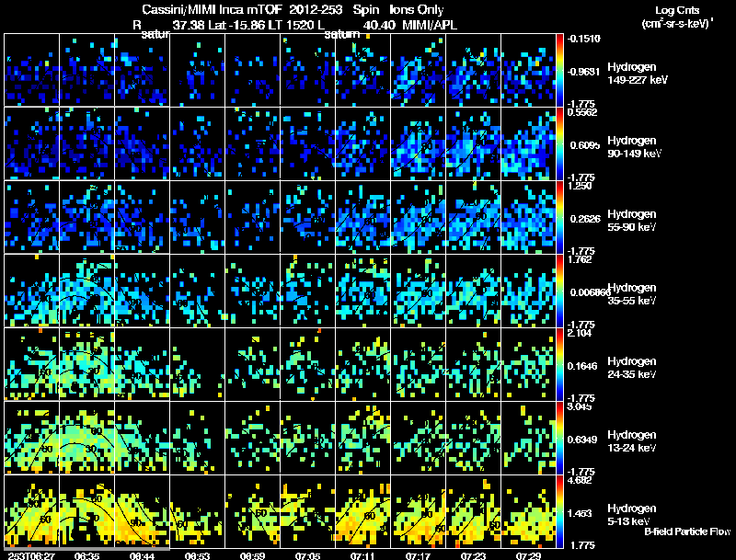Click the '1.762' colorbar maximum value
The image size is (736, 560).
coord(580,259)
